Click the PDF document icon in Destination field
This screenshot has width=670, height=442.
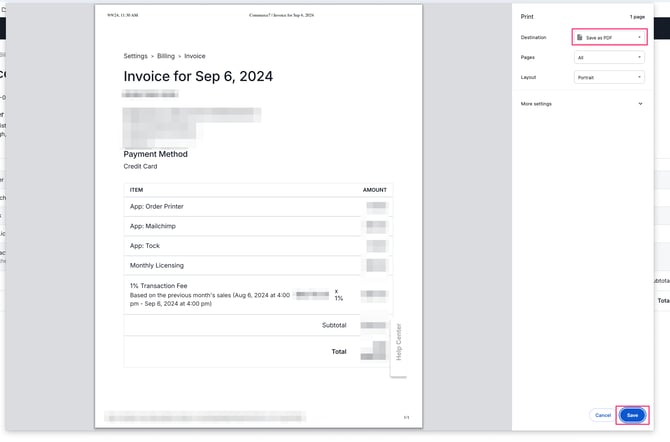(x=580, y=38)
